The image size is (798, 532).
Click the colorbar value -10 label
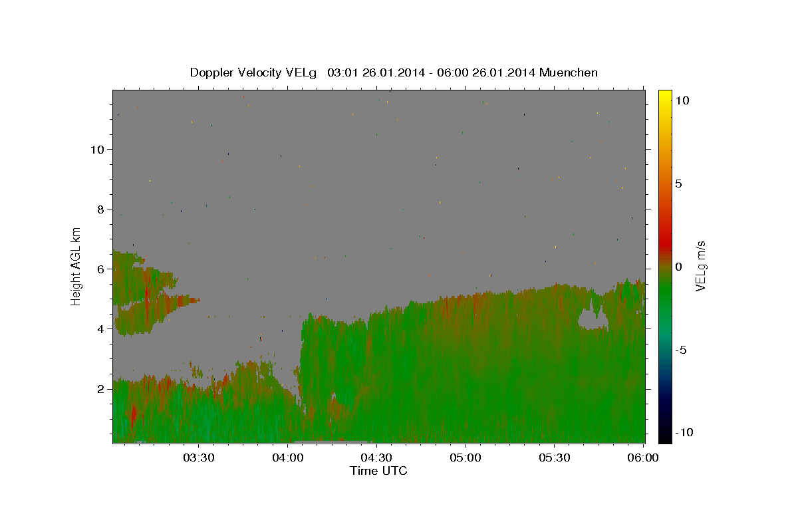[x=684, y=432]
